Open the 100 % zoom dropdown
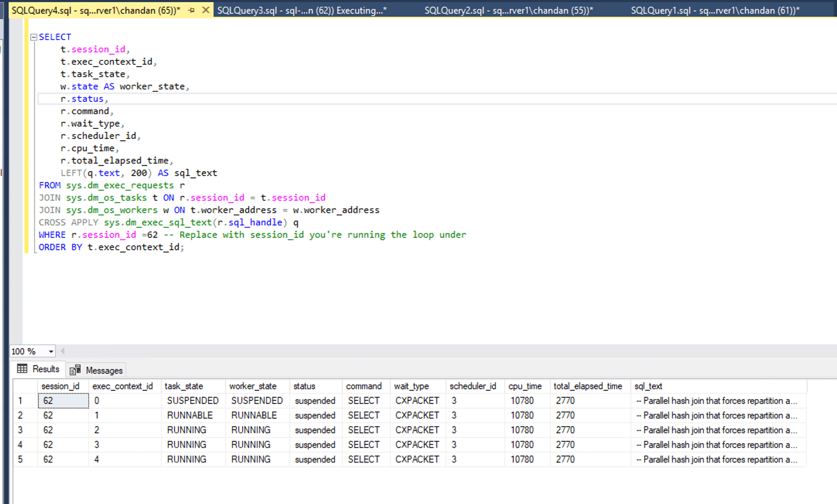This screenshot has width=837, height=504. pos(51,351)
